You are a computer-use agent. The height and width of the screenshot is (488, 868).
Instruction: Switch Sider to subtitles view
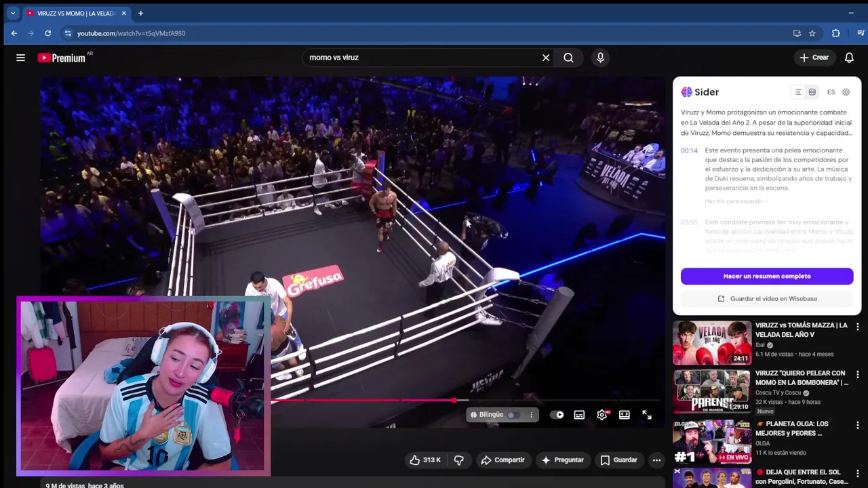812,92
